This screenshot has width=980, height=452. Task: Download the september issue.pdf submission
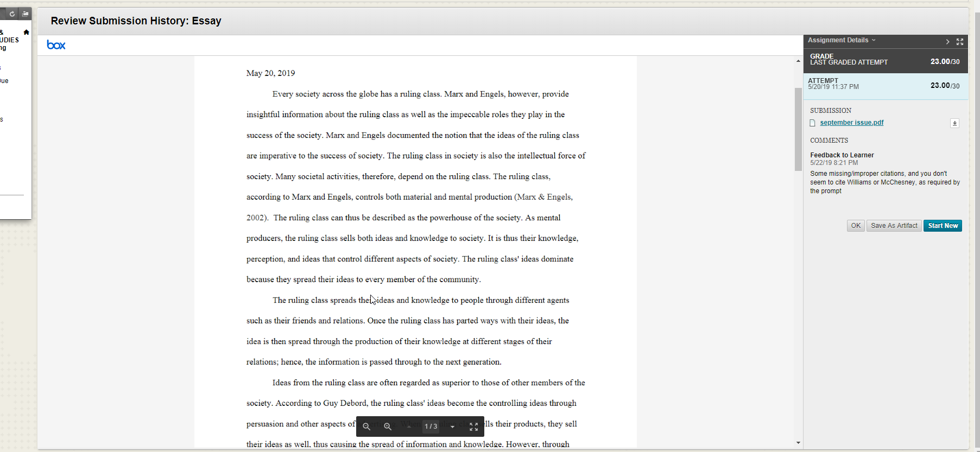954,123
